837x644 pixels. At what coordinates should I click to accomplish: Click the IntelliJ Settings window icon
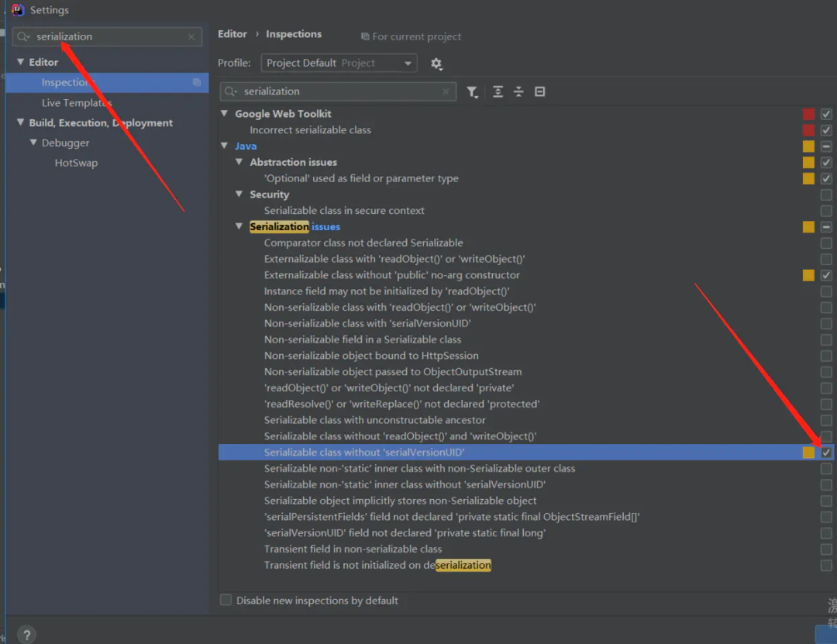18,9
